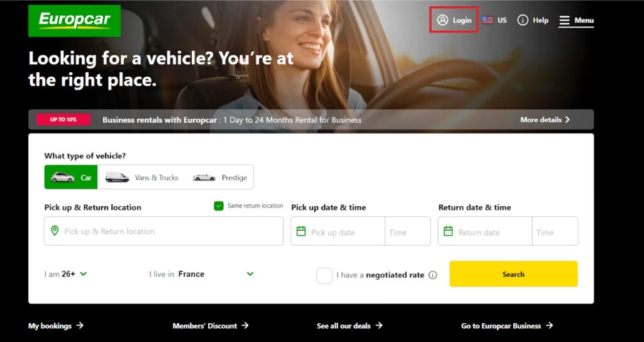Viewport: 644px width, 342px height.
Task: Open the pick up date calendar icon
Action: 301,231
